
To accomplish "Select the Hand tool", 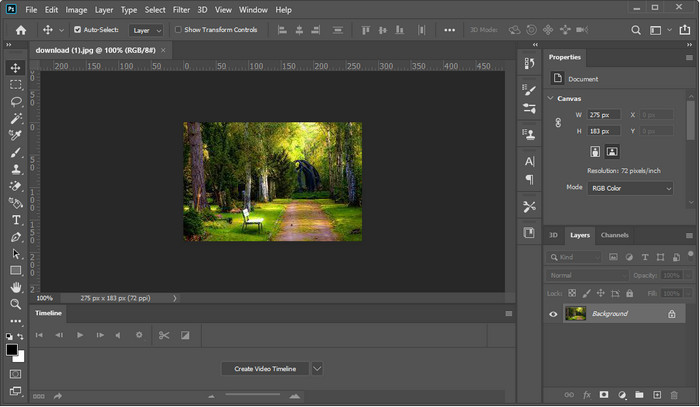I will pos(16,287).
